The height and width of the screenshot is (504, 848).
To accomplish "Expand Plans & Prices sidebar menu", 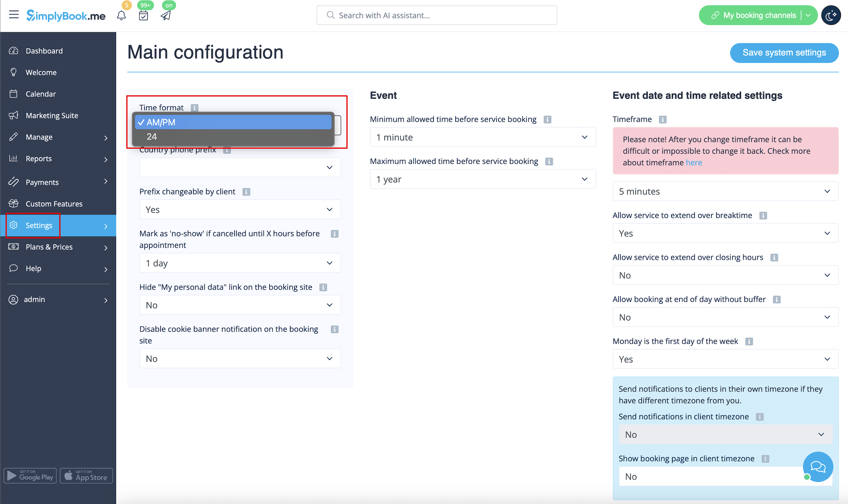I will (58, 247).
